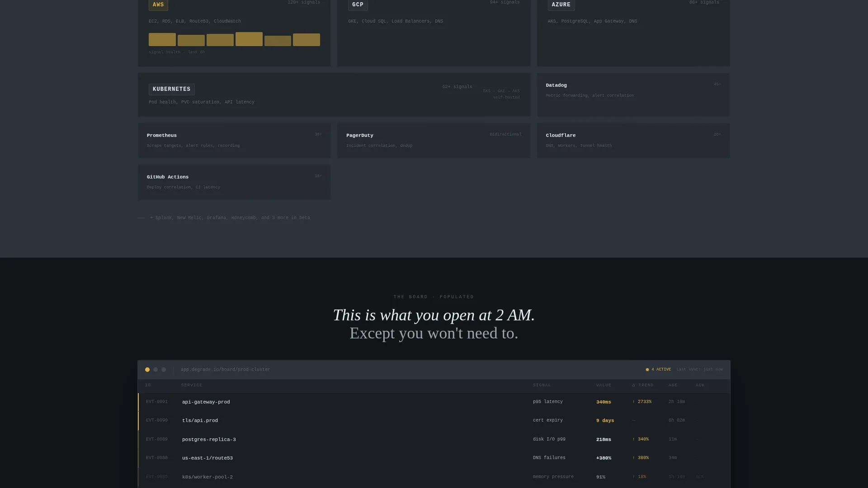Image resolution: width=868 pixels, height=488 pixels.
Task: Click 'AKS, PostgreSQL, App Gateway, DNS' text
Action: pos(593,21)
